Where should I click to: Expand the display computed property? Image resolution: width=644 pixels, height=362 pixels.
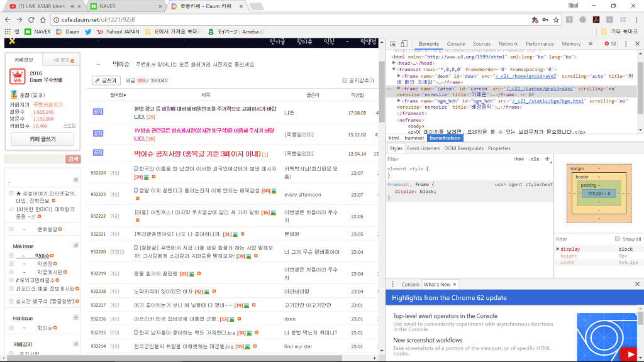[558, 249]
